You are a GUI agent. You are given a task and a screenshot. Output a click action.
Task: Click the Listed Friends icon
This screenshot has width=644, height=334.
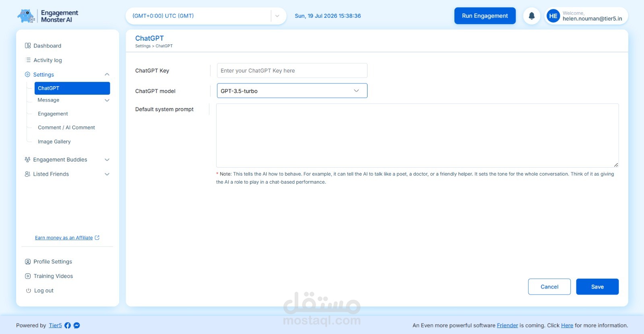27,174
